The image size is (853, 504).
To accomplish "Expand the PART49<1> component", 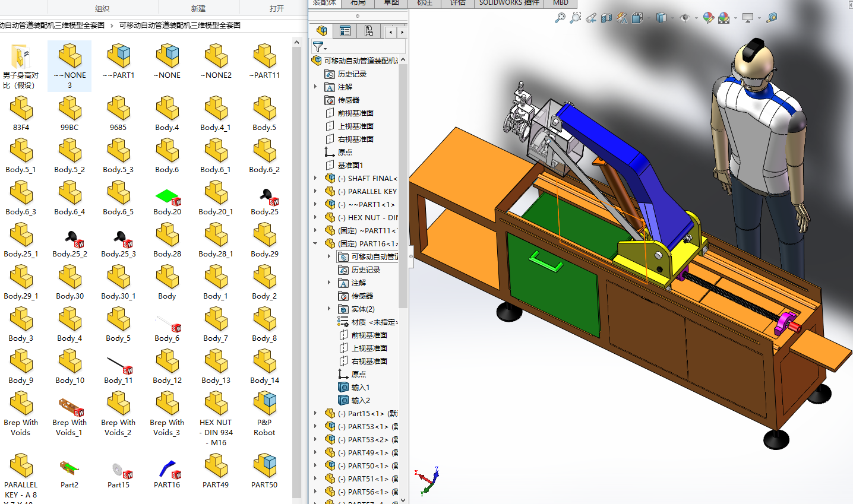I will click(315, 452).
